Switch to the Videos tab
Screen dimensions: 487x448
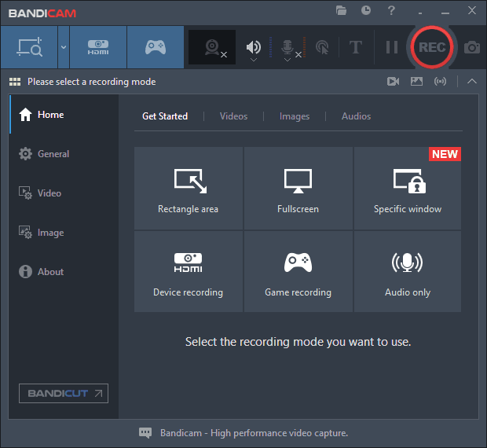(x=233, y=116)
